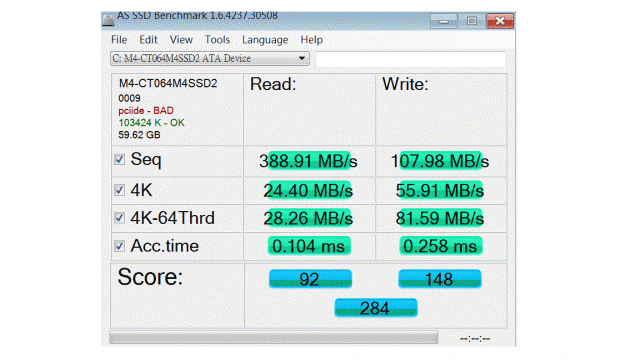This screenshot has height=360, width=640.
Task: Click the 59.62 GB capacity text
Action: (x=139, y=135)
